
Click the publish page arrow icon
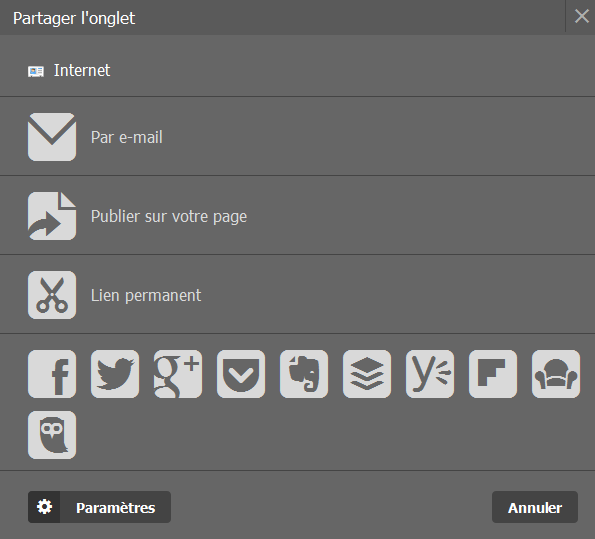click(x=52, y=216)
